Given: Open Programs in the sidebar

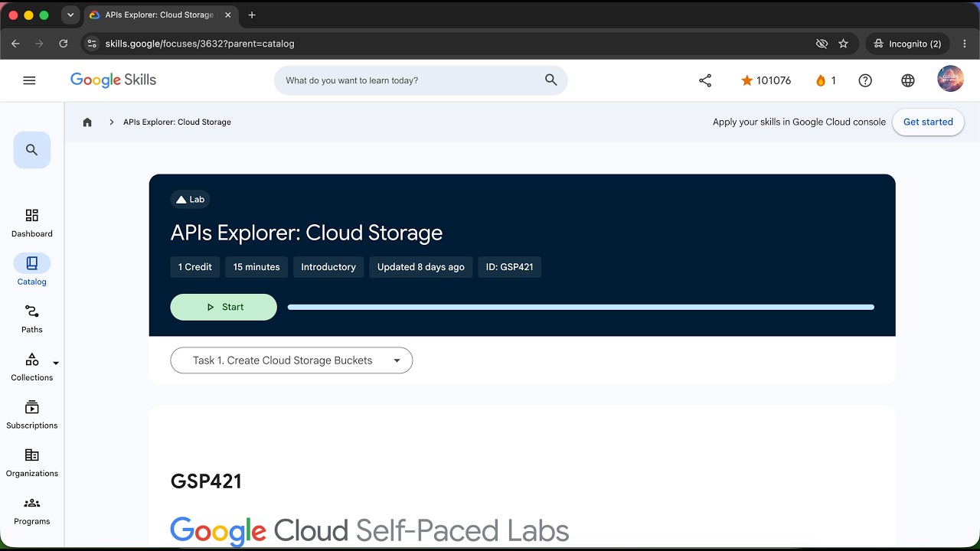Looking at the screenshot, I should pyautogui.click(x=32, y=510).
